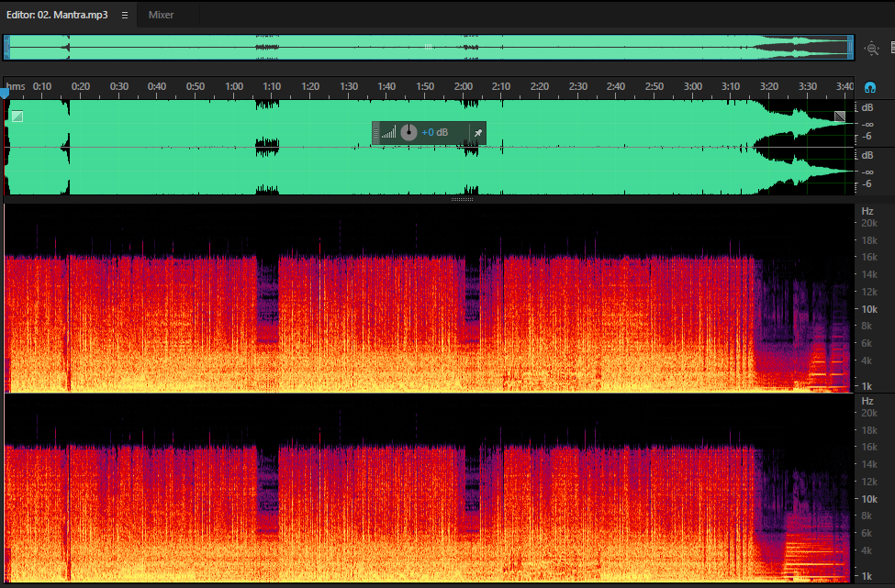Click the HUD amplitude knob
Viewport: 895px width, 588px height.
pyautogui.click(x=408, y=132)
